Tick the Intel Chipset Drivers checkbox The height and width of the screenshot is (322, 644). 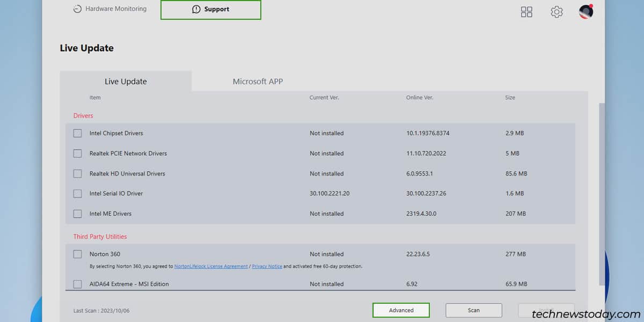click(x=78, y=133)
